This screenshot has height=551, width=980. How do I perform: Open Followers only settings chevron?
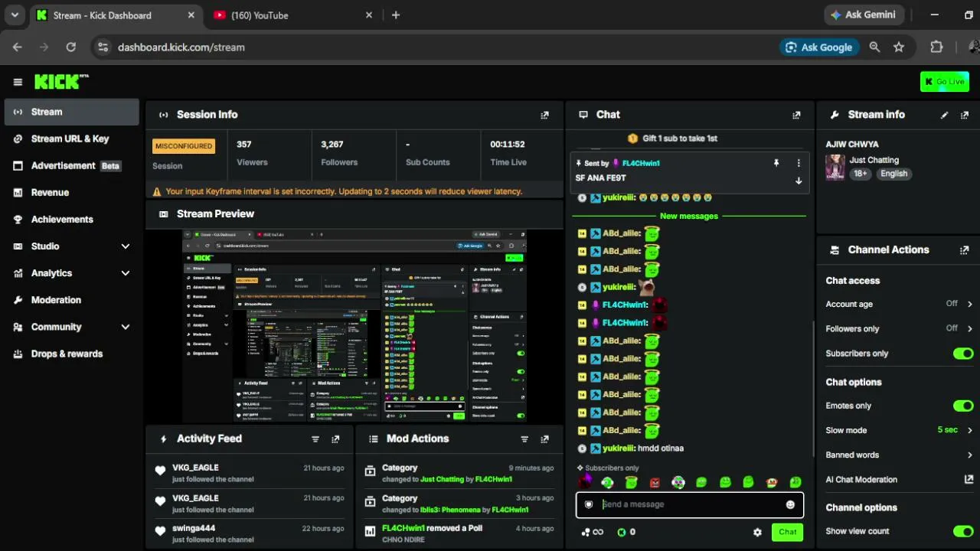point(970,329)
